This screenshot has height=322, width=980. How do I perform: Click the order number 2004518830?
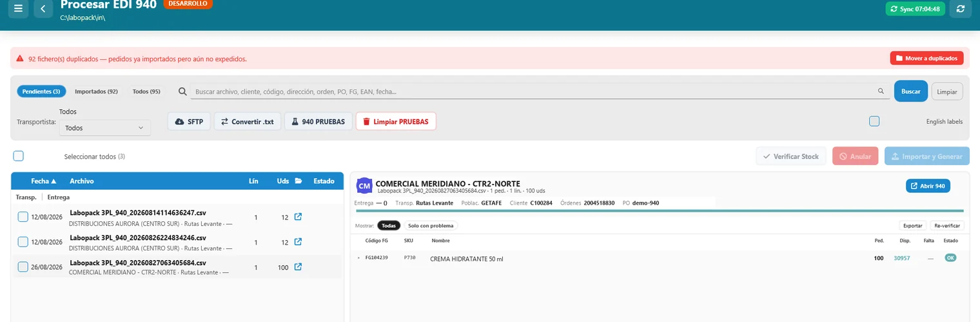click(600, 203)
